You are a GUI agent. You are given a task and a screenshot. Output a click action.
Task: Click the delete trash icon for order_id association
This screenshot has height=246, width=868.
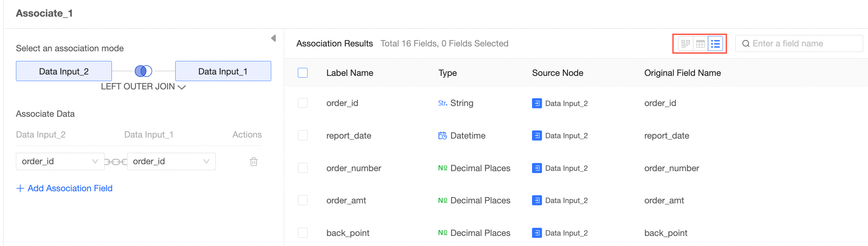click(x=254, y=161)
